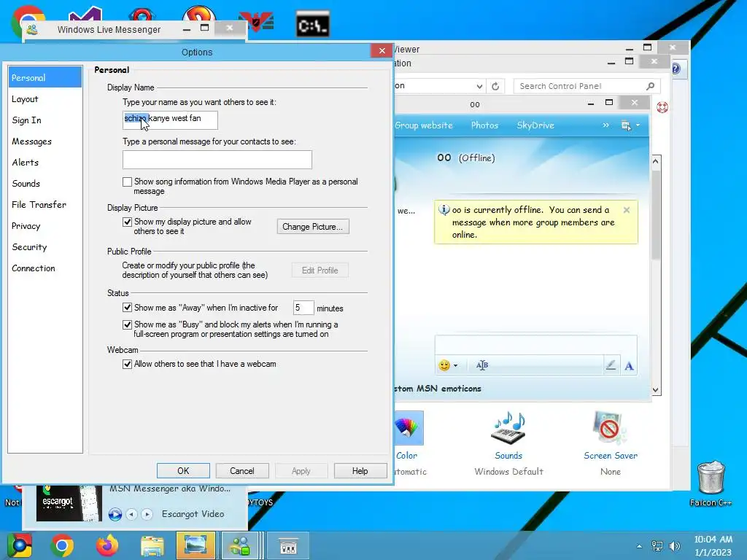Enable showing Windows Media Player song information
Viewport: 747px width, 560px height.
127,182
